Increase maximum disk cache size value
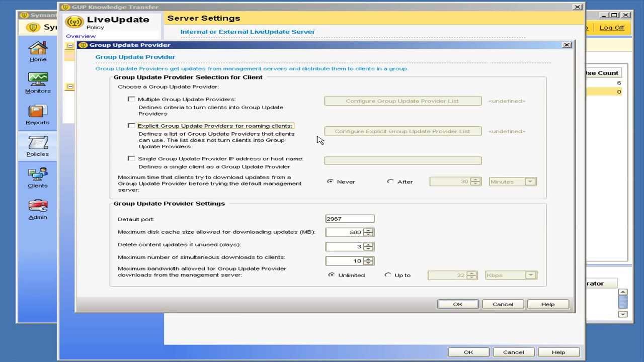 (x=368, y=230)
